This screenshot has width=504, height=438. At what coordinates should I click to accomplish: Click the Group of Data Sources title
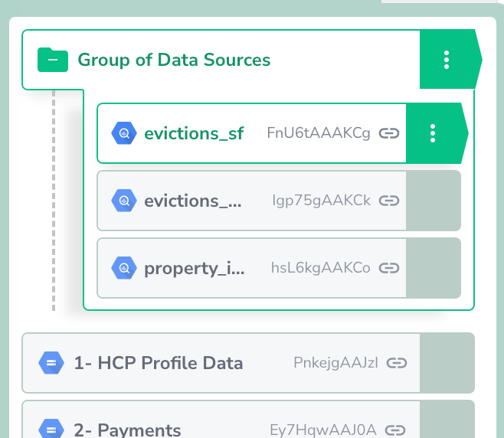(174, 60)
